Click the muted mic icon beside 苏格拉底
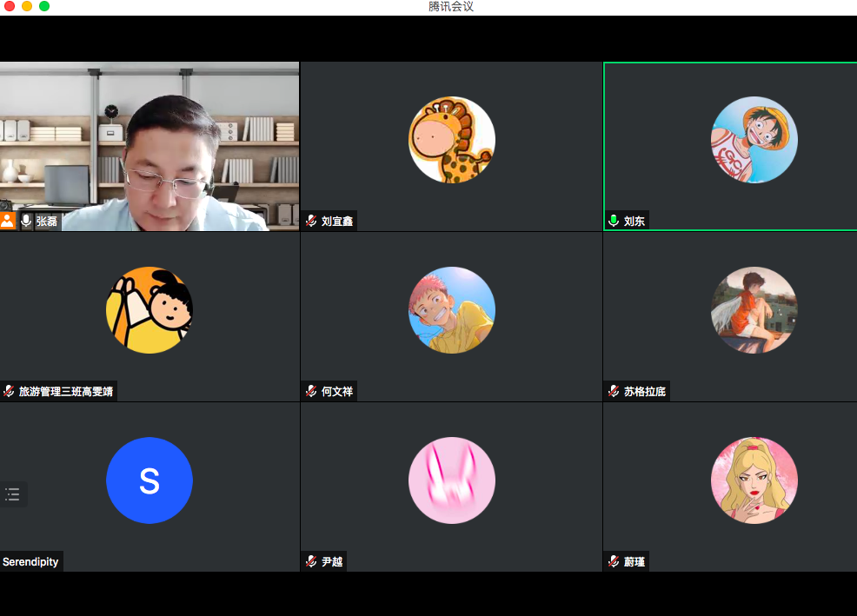This screenshot has height=616, width=857. coord(614,391)
